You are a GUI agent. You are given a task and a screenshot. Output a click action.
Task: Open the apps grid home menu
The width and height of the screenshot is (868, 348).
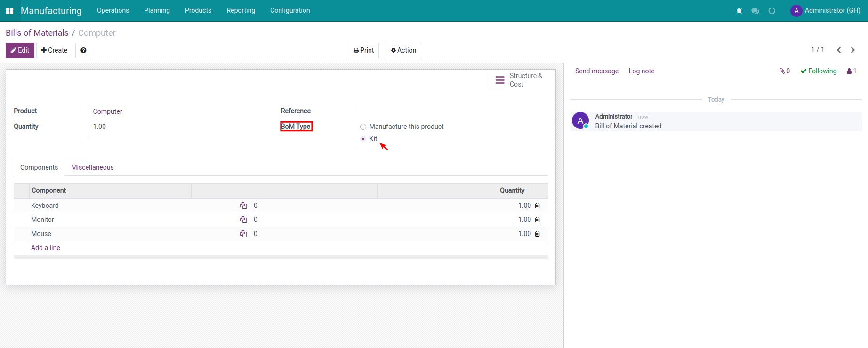[9, 11]
